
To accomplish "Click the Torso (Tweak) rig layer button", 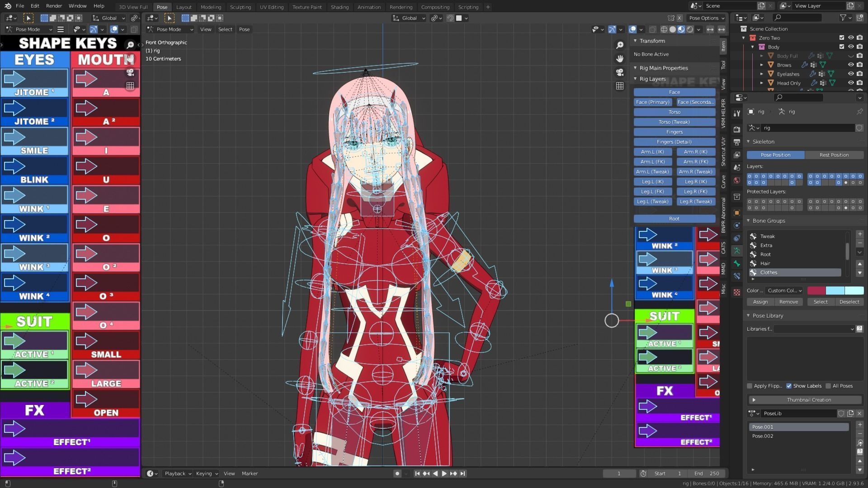I will tap(674, 122).
